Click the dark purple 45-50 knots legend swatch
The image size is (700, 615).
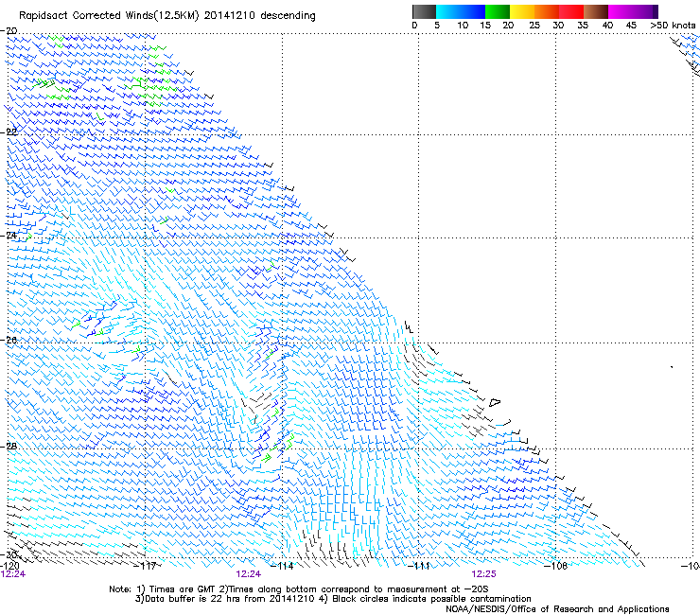[645, 11]
